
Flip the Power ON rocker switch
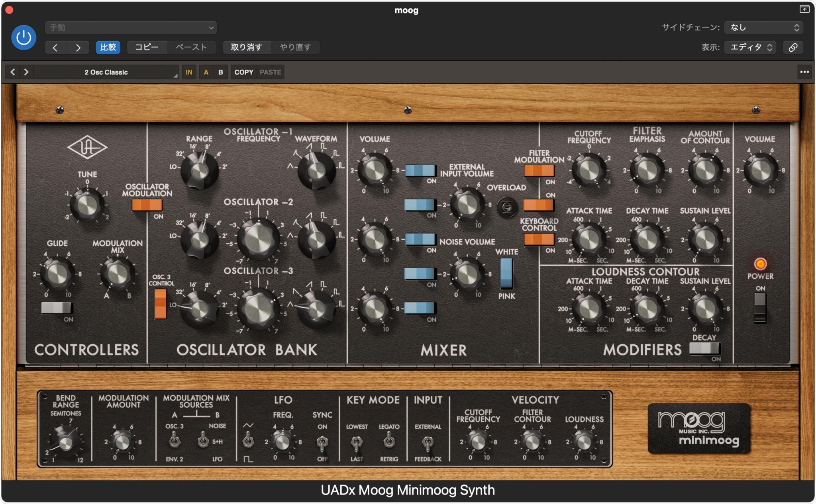click(760, 308)
